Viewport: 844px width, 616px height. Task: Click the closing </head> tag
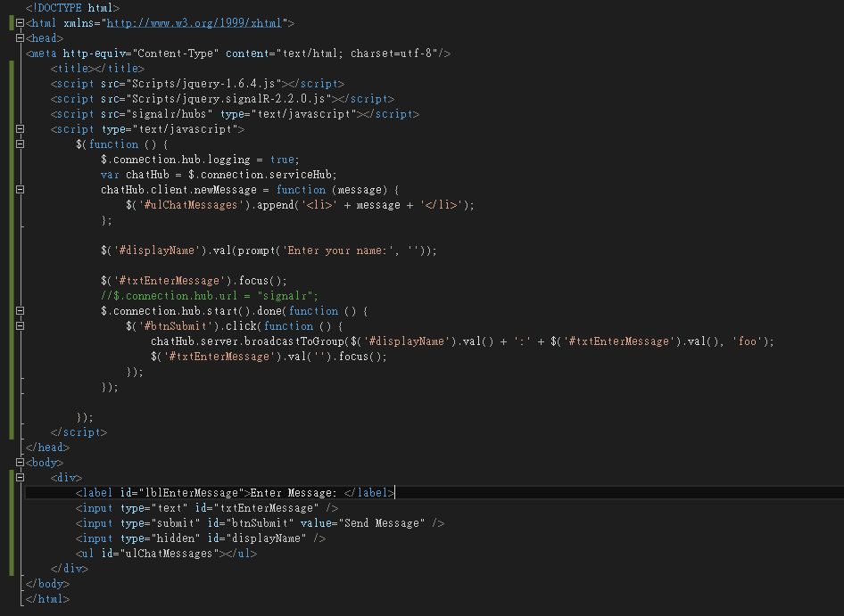(x=47, y=448)
